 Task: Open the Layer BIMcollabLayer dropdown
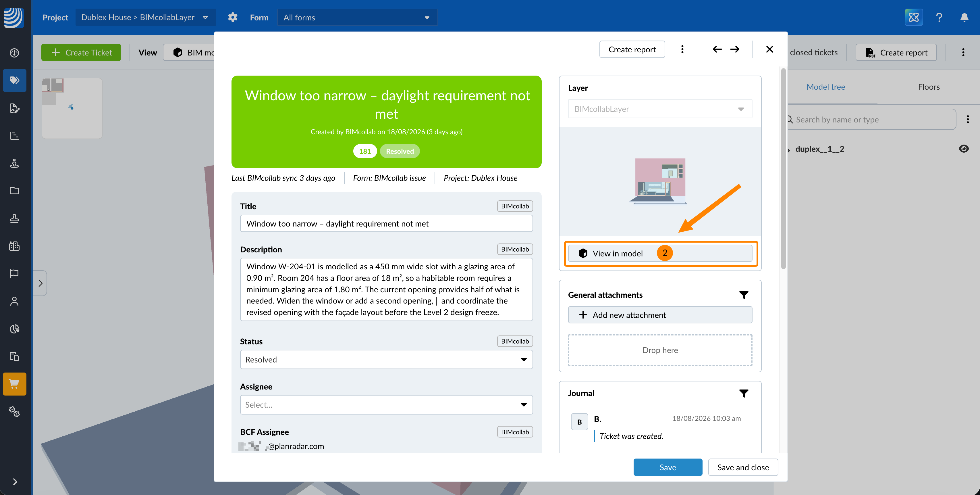pyautogui.click(x=660, y=109)
